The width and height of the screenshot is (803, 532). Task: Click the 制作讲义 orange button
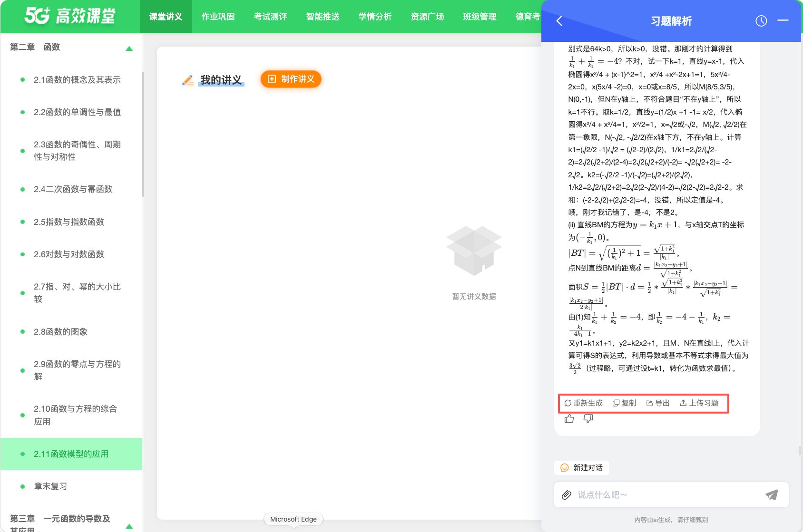pos(291,79)
